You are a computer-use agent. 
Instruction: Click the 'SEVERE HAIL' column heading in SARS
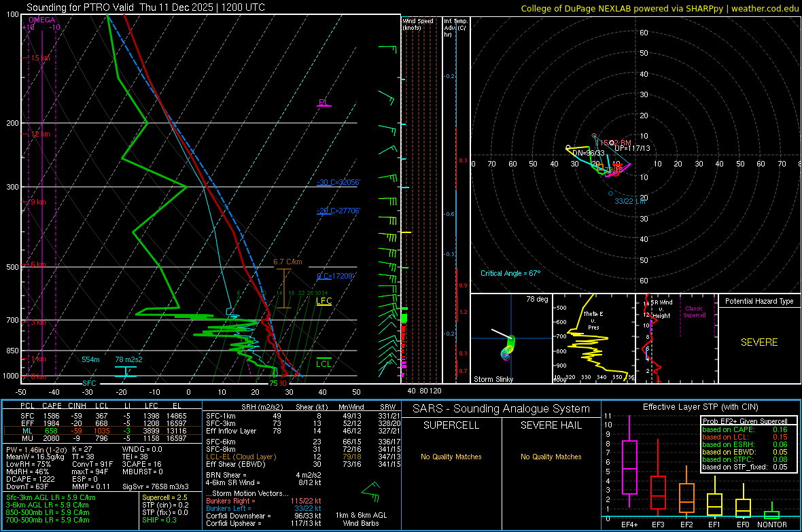(551, 425)
